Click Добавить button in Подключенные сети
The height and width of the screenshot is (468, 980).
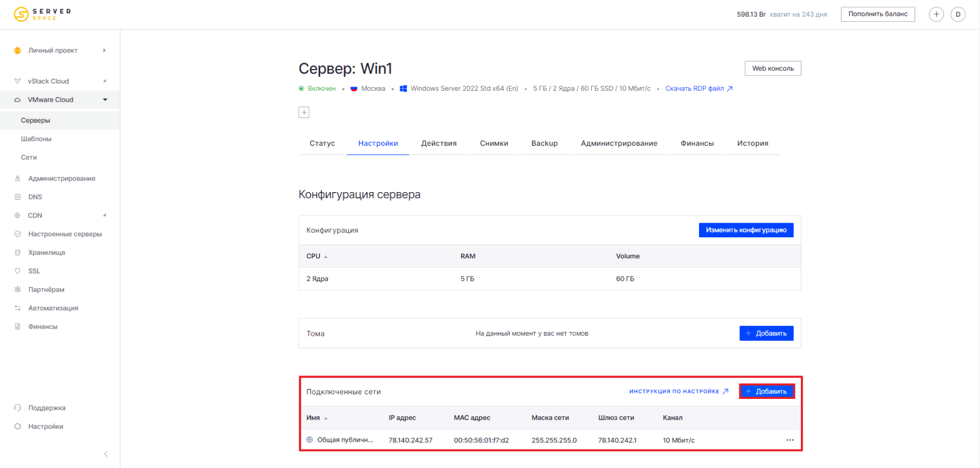[x=766, y=391]
